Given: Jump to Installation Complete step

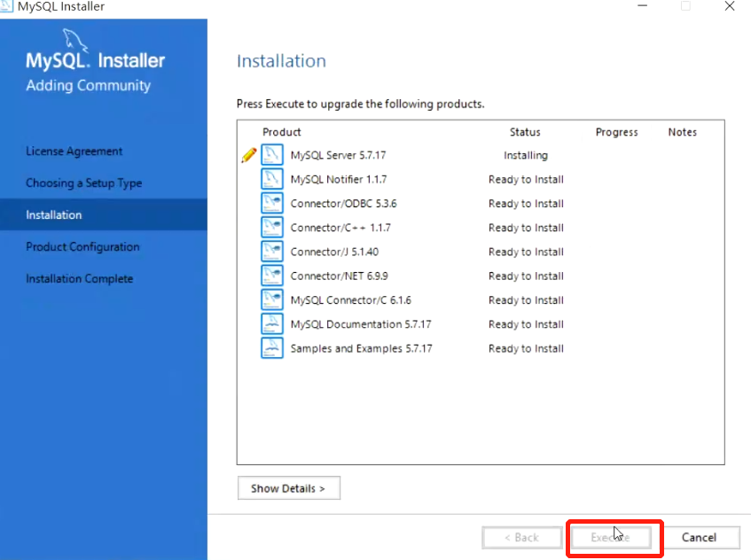Looking at the screenshot, I should (x=80, y=278).
